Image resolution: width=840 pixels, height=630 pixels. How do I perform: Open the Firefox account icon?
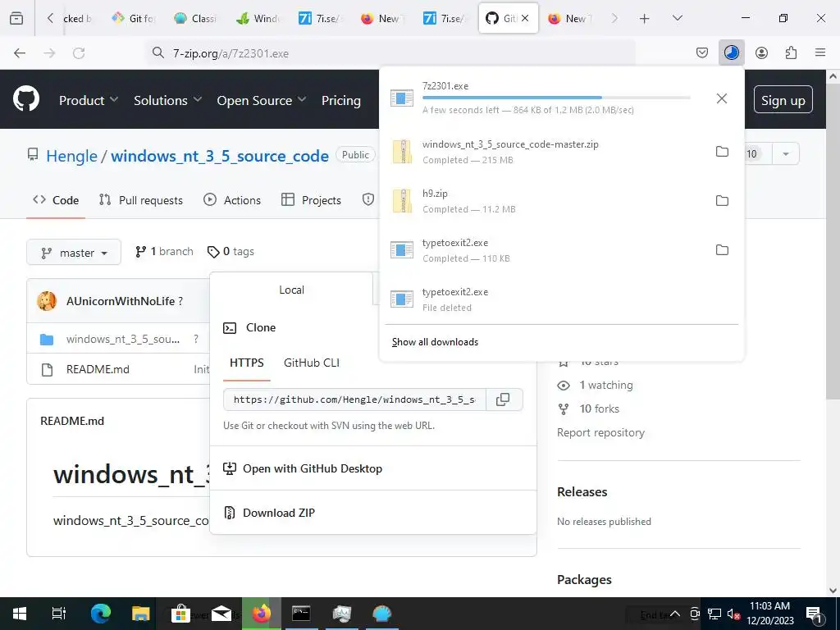click(761, 52)
